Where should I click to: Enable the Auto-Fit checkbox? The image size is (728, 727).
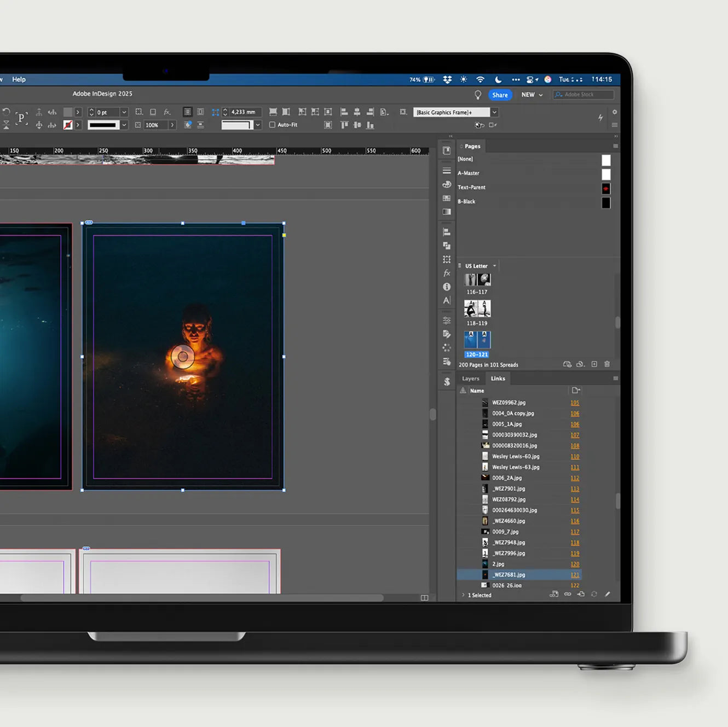[272, 125]
